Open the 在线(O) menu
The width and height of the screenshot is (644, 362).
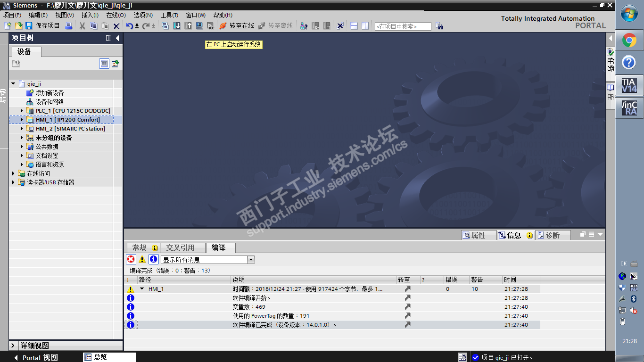(x=116, y=15)
